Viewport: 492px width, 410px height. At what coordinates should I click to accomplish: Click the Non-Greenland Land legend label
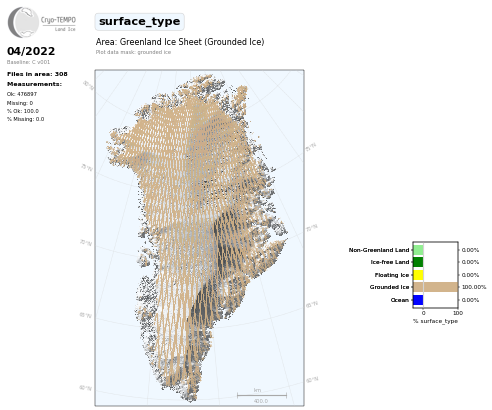coord(379,250)
